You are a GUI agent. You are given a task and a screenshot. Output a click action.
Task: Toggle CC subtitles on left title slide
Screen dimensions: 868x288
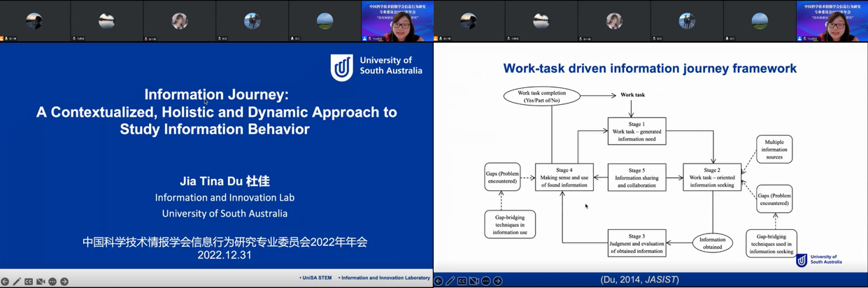29,282
